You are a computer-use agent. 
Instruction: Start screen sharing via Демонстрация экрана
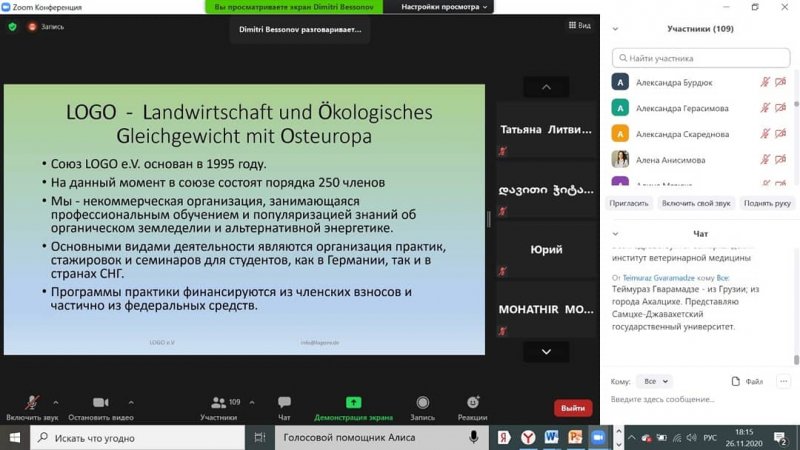353,402
